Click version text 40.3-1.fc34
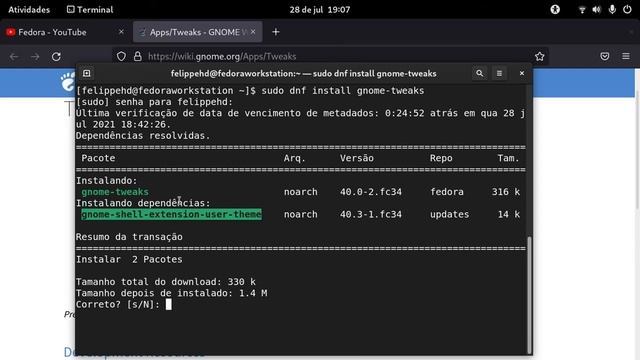Viewport: 640px width, 360px height. pyautogui.click(x=371, y=214)
